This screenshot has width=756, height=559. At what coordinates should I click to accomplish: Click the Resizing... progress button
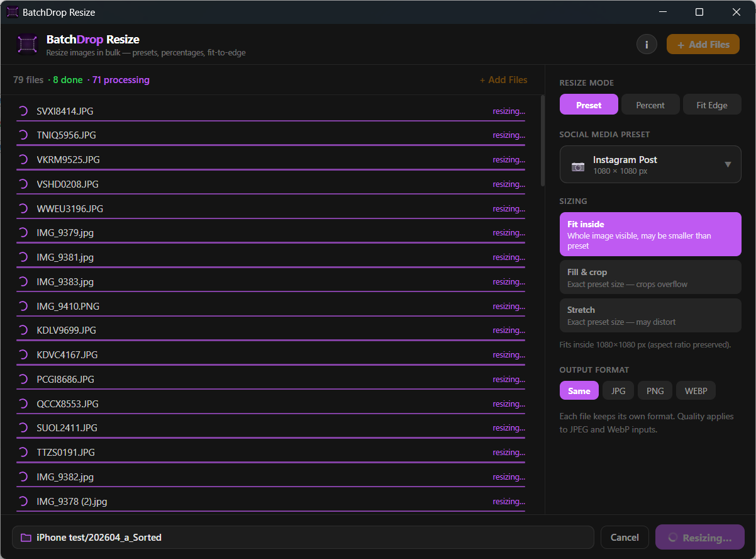click(700, 538)
